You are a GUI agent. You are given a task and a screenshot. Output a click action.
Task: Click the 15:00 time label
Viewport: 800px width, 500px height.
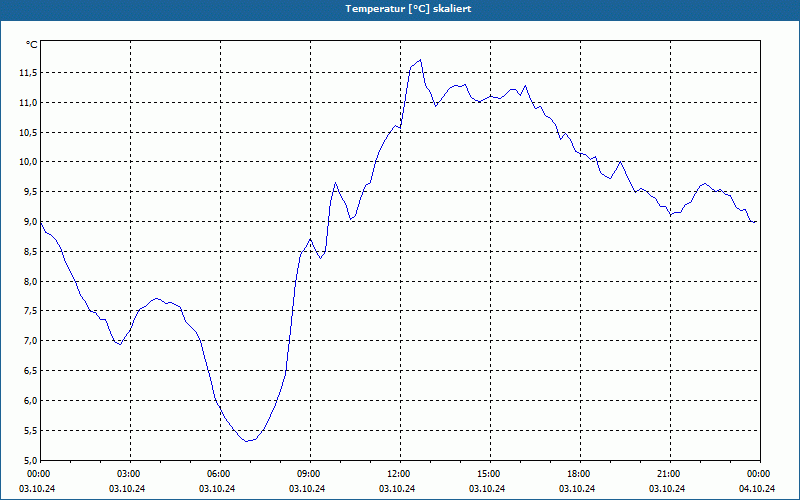pyautogui.click(x=488, y=474)
